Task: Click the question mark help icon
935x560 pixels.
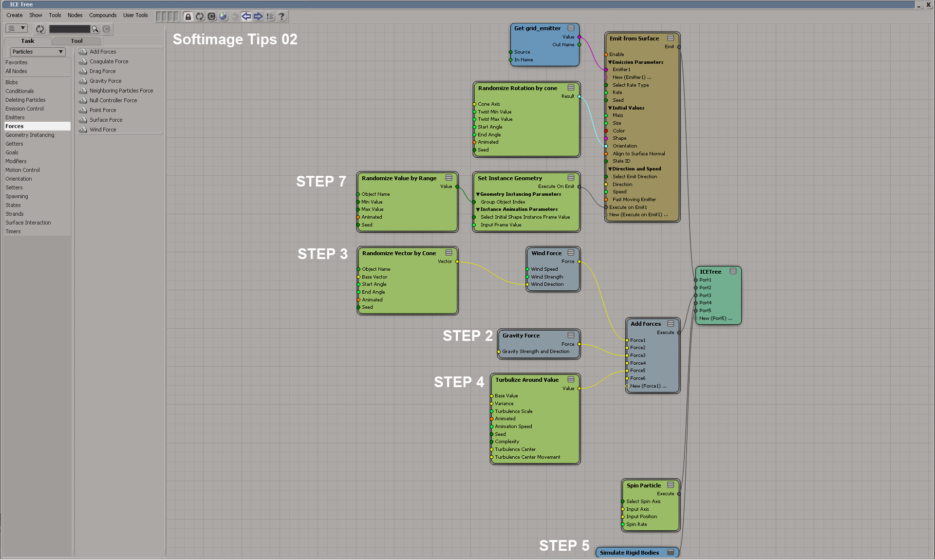Action: point(281,17)
